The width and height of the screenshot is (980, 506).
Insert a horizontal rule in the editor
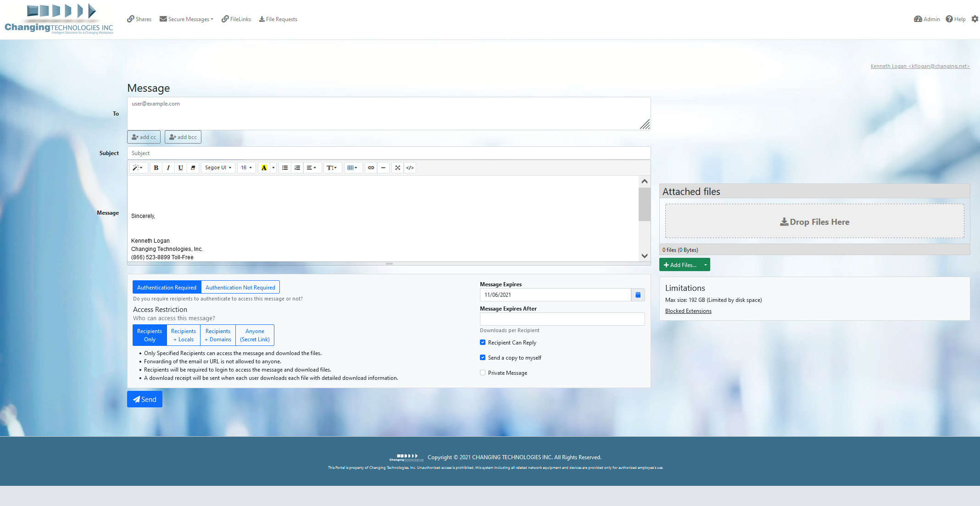(384, 167)
